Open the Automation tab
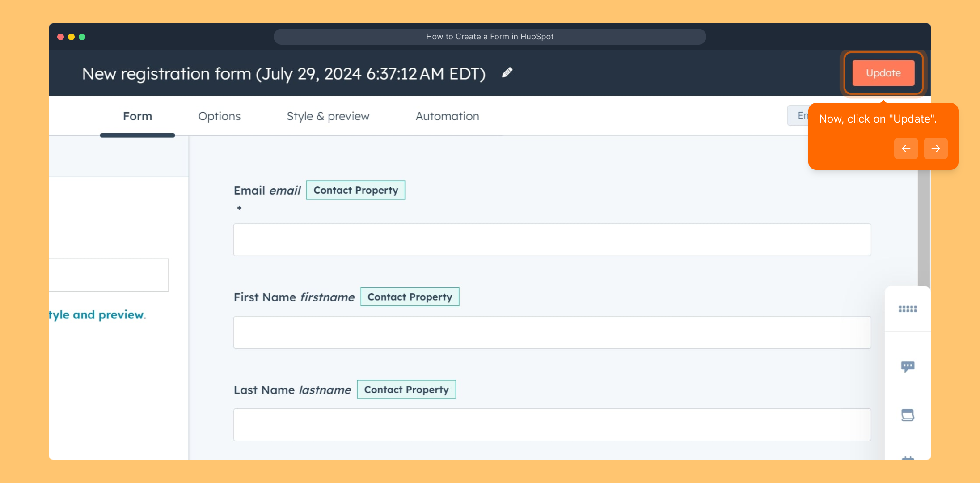The height and width of the screenshot is (483, 980). coord(447,116)
